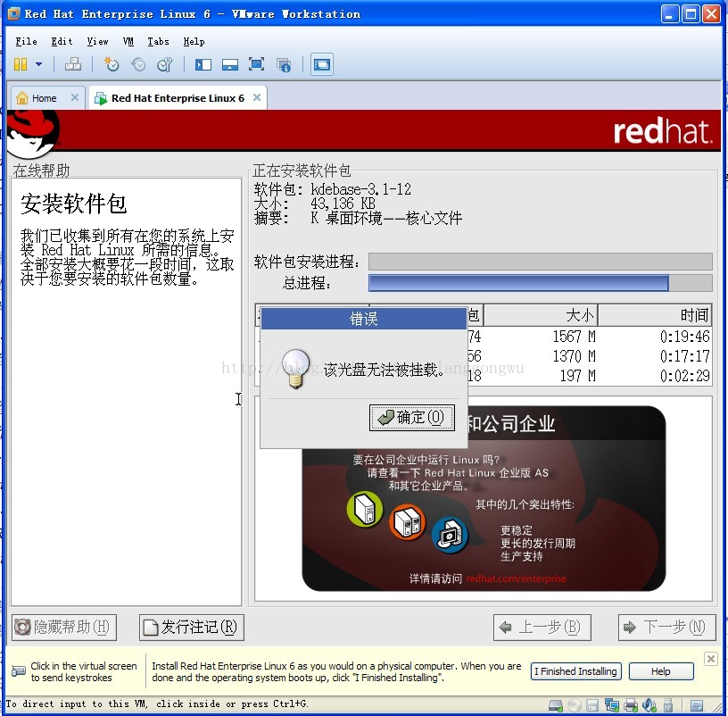This screenshot has width=728, height=716.
Task: Click the 0:02:29 time cell
Action: (x=685, y=376)
